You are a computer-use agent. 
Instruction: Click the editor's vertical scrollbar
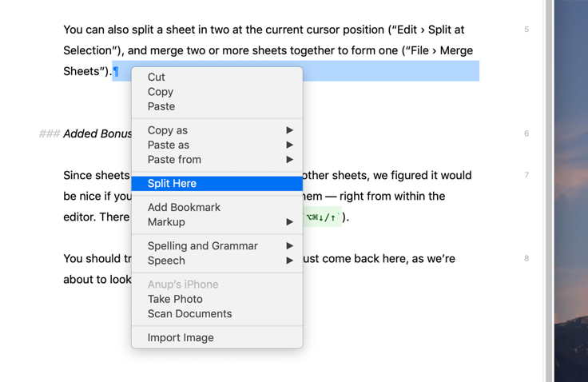pos(549,191)
